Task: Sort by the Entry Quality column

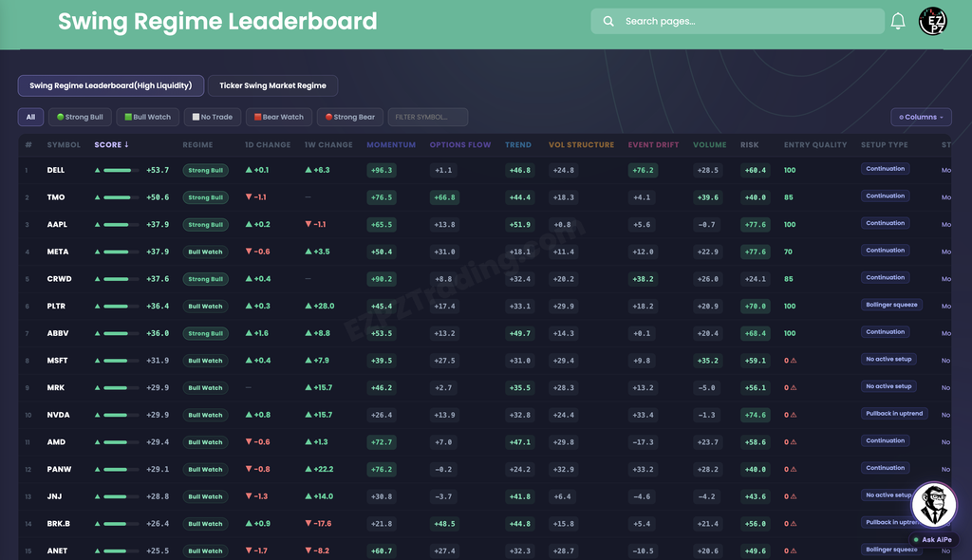Action: pyautogui.click(x=815, y=144)
